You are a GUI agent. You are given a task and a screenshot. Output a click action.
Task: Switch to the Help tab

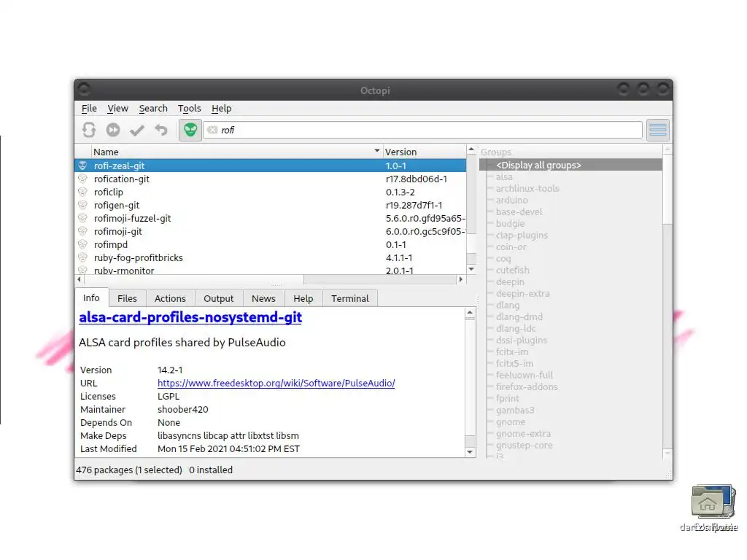pyautogui.click(x=303, y=298)
